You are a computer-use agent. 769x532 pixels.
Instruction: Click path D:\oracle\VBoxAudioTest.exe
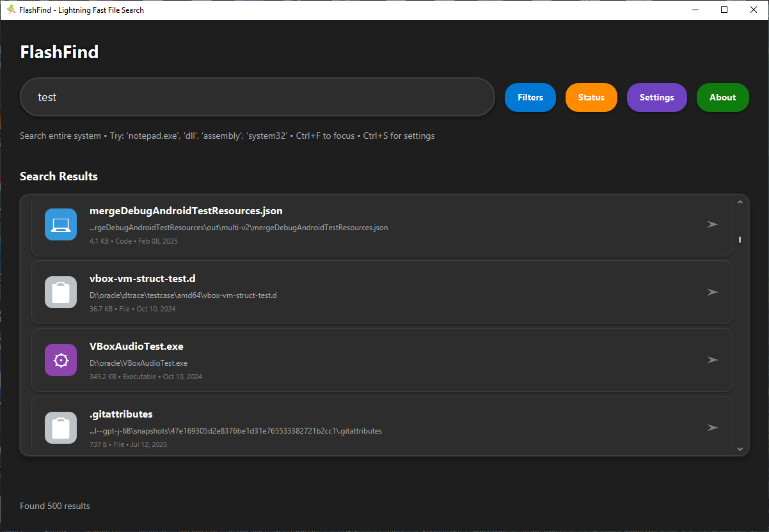138,363
